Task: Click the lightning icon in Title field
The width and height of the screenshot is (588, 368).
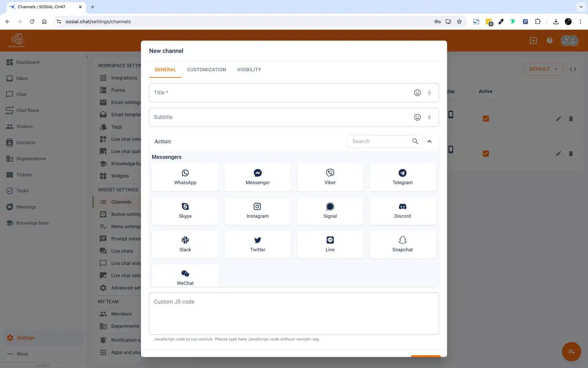Action: [429, 93]
